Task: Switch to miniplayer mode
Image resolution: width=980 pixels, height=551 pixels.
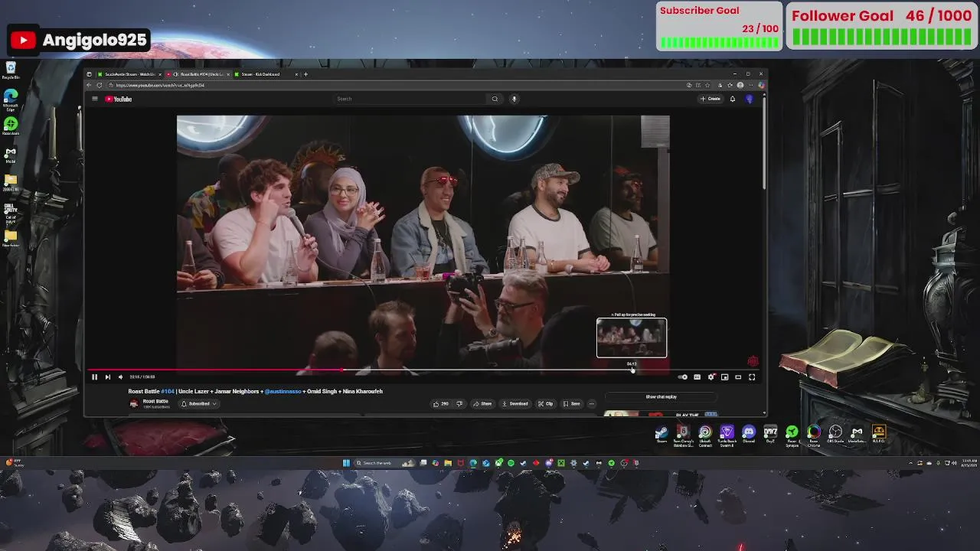Action: click(x=724, y=377)
